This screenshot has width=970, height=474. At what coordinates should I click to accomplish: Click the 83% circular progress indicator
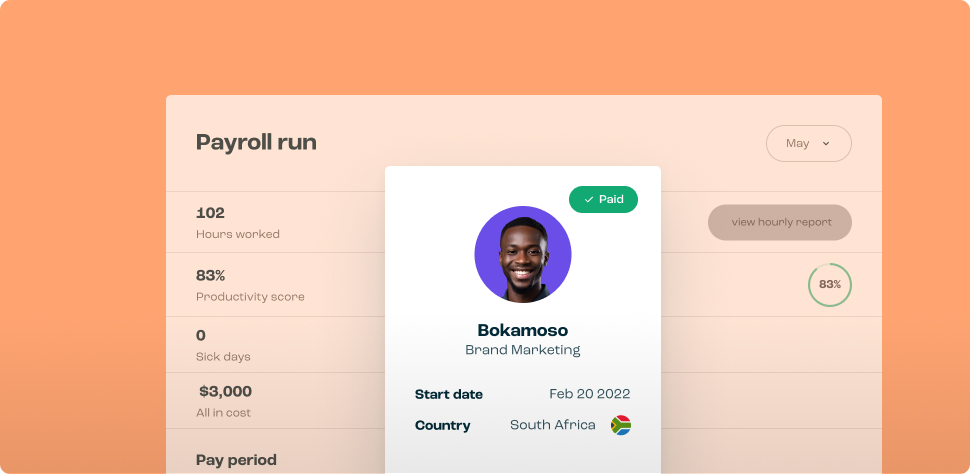[x=830, y=285]
